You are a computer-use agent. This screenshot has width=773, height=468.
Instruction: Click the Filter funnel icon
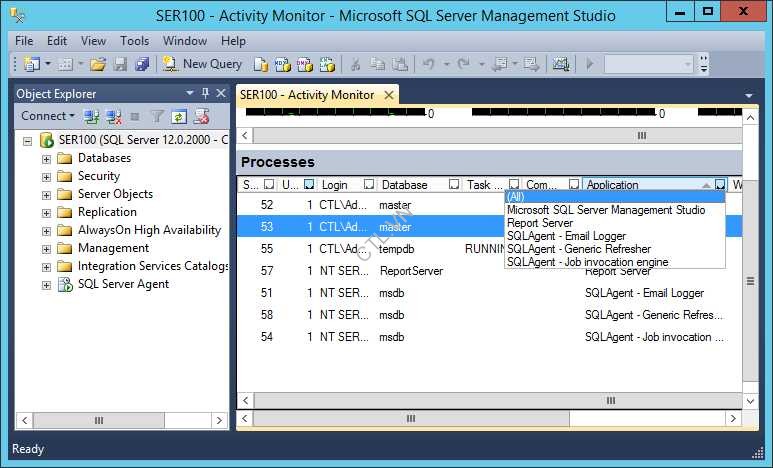(x=157, y=117)
